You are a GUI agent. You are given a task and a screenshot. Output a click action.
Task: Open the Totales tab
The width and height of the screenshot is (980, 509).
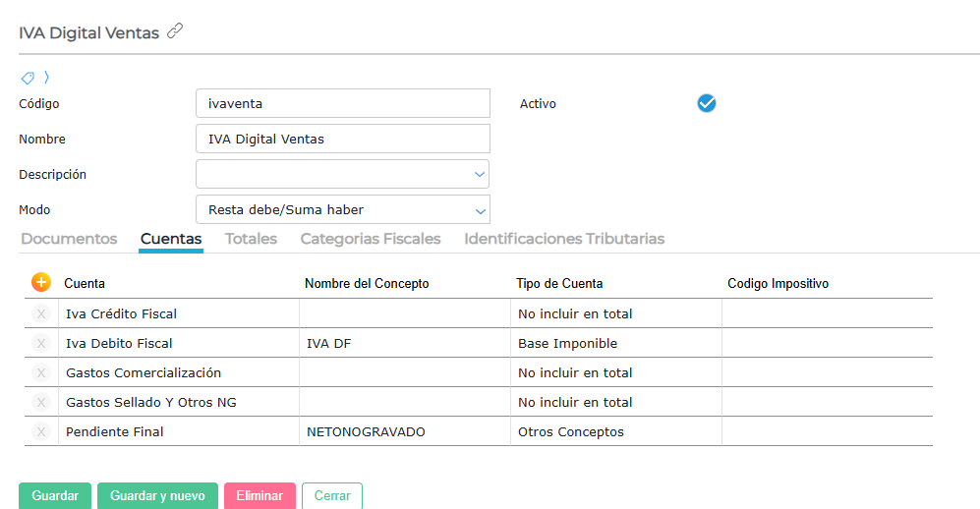point(251,239)
